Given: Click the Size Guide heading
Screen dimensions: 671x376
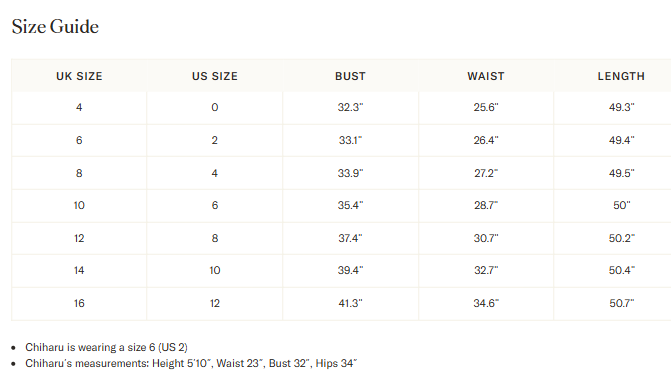Looking at the screenshot, I should pyautogui.click(x=55, y=27).
